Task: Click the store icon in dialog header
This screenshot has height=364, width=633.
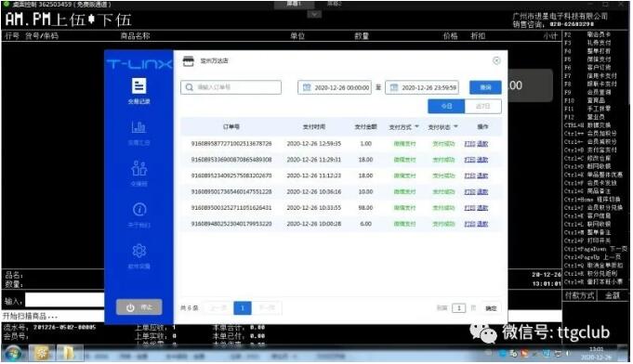Action: pyautogui.click(x=189, y=61)
